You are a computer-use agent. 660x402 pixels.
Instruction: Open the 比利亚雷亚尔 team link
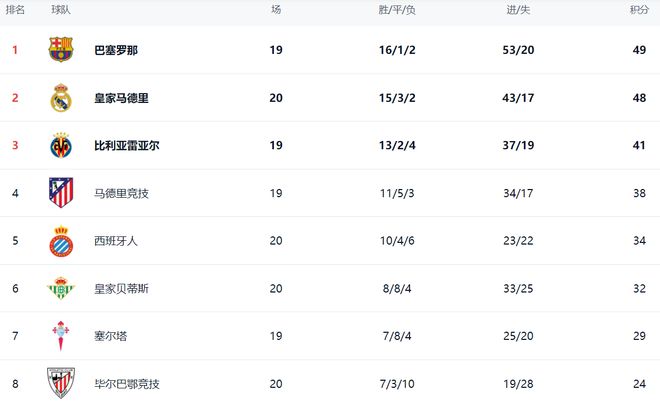click(x=126, y=146)
